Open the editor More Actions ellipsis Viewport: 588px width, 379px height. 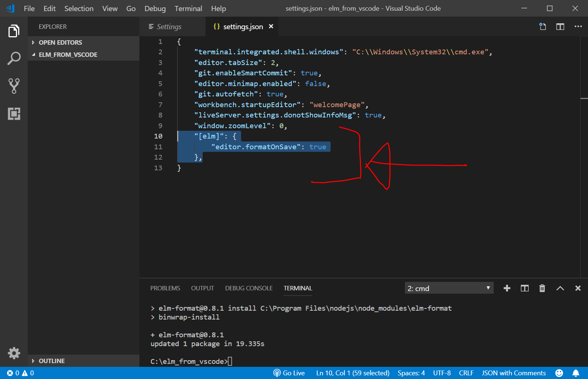click(x=578, y=27)
